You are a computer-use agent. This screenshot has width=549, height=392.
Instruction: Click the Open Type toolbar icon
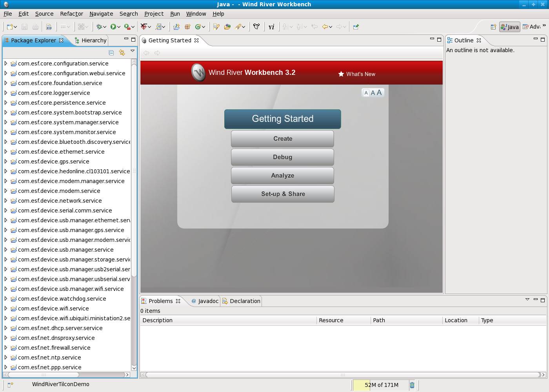pyautogui.click(x=216, y=27)
